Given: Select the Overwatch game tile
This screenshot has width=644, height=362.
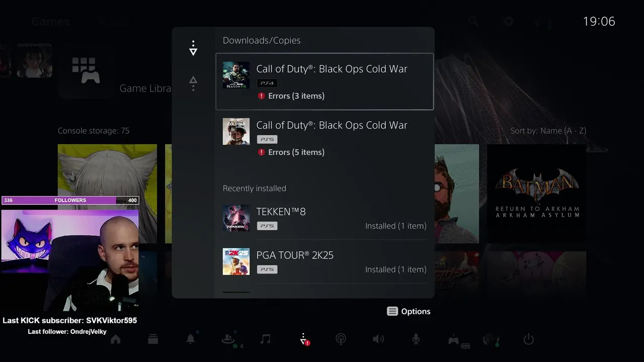Looking at the screenshot, I should (x=34, y=60).
